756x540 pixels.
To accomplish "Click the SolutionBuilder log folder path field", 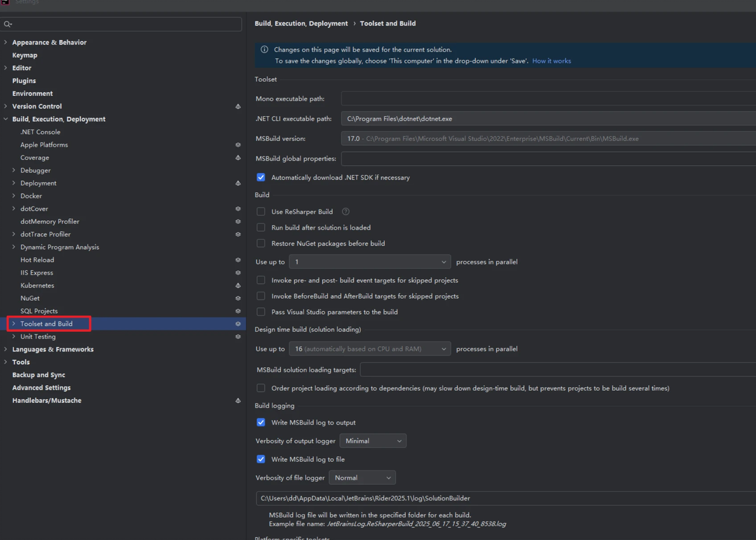I will [x=505, y=498].
